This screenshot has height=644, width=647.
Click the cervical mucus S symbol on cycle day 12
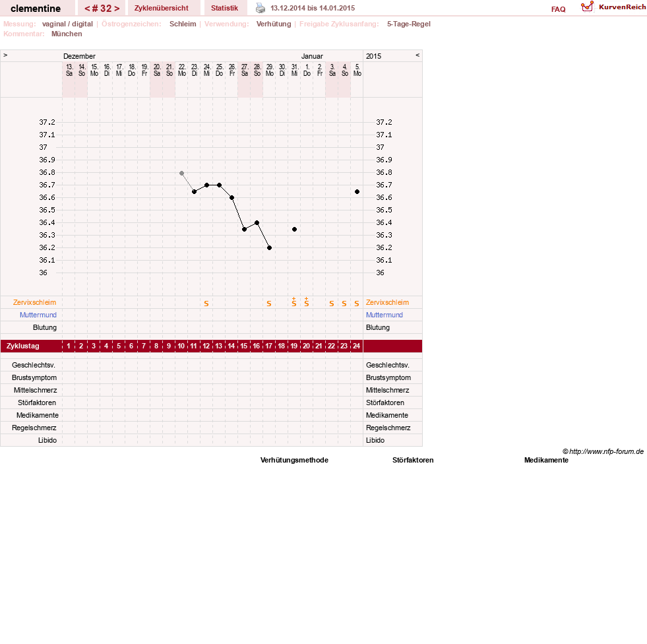tap(206, 304)
